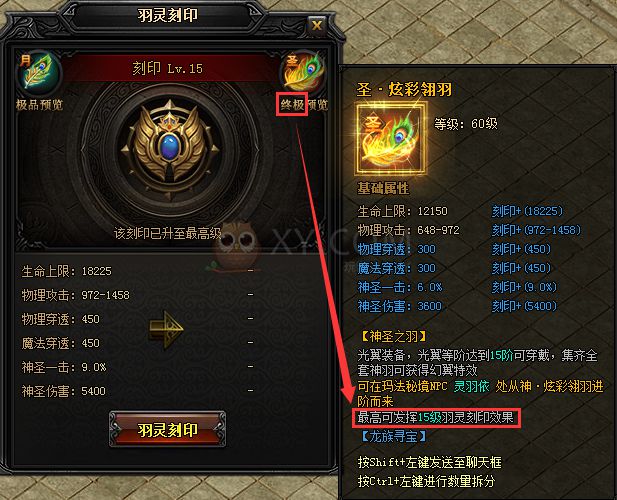Click the 圣 flaming feather preview icon
This screenshot has width=617, height=500.
(x=302, y=72)
